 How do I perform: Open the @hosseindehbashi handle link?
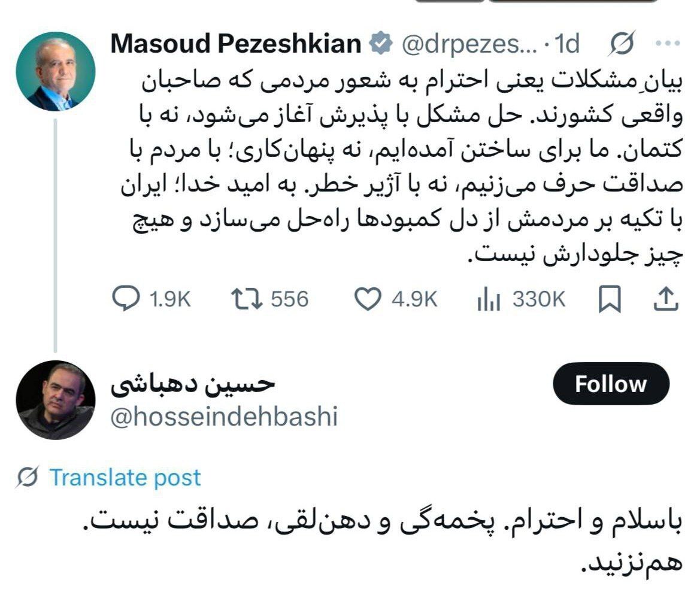224,417
